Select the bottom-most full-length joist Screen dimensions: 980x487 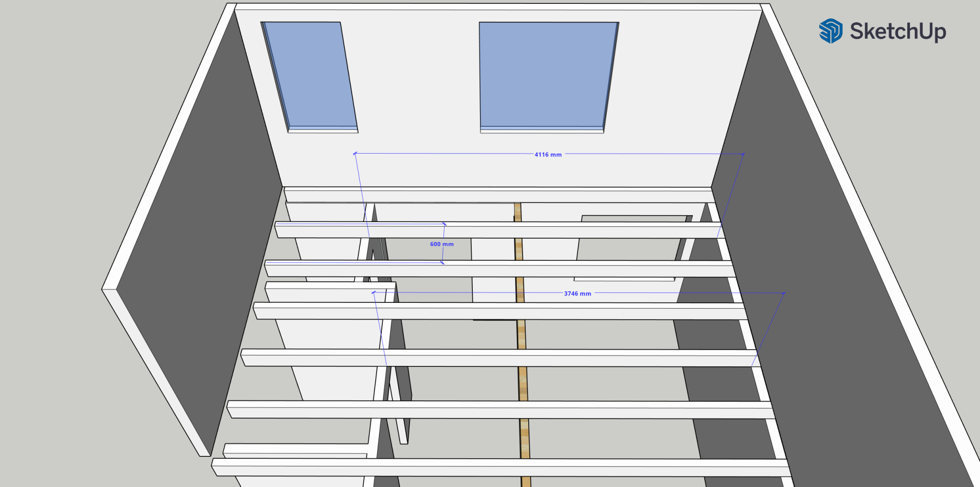498,467
